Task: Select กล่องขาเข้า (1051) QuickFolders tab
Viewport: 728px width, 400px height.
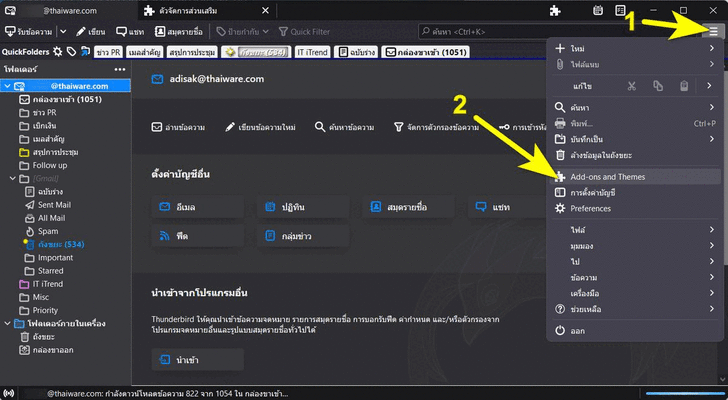Action: [x=426, y=52]
